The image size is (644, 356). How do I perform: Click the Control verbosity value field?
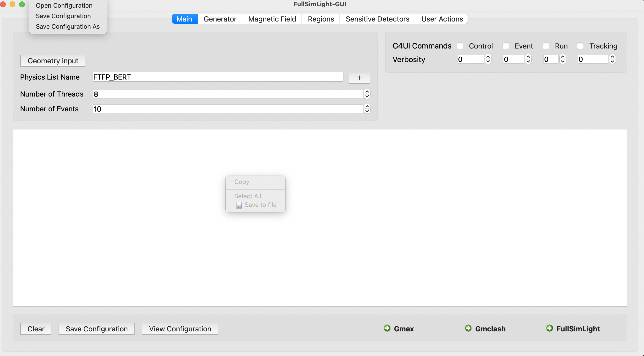click(x=470, y=59)
